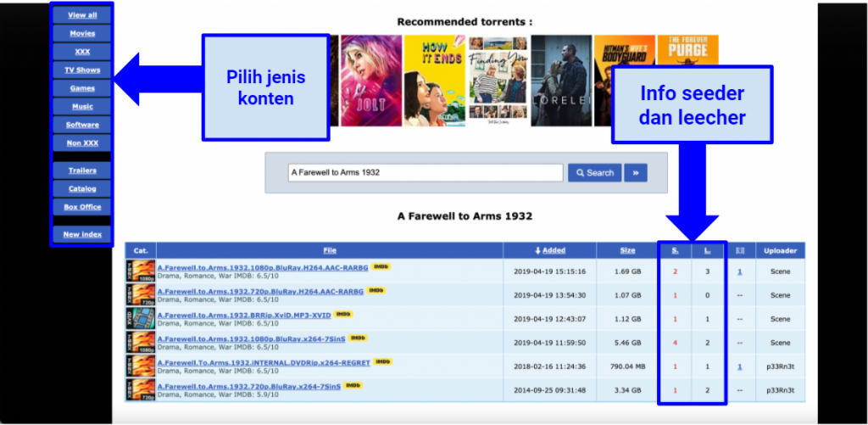
Task: Click the category icon of the last 720p 7SinS row
Action: (141, 389)
